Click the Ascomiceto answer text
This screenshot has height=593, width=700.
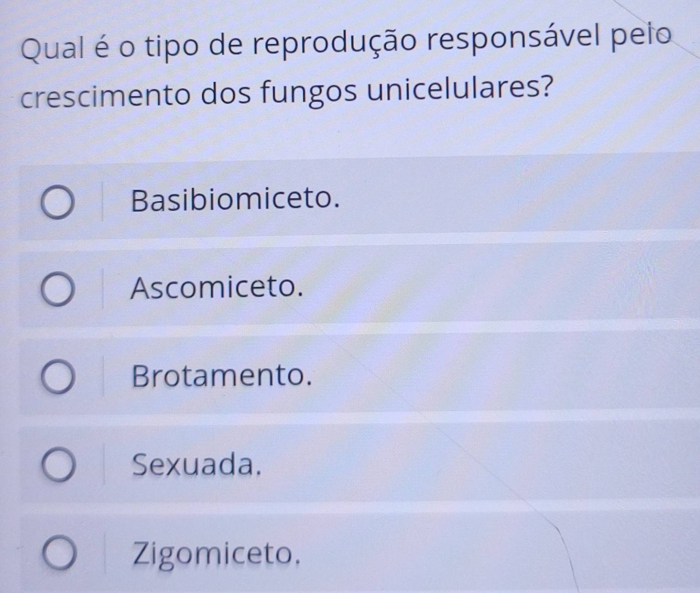coord(217,288)
